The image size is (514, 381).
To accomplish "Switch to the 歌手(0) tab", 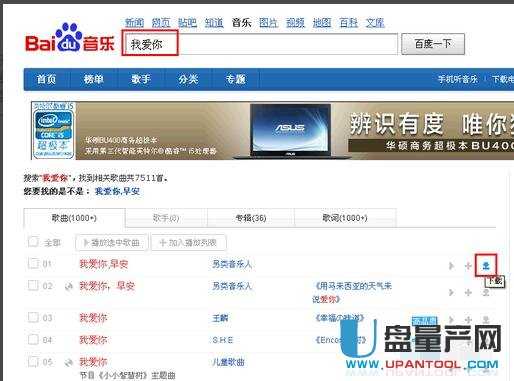I will pyautogui.click(x=166, y=218).
